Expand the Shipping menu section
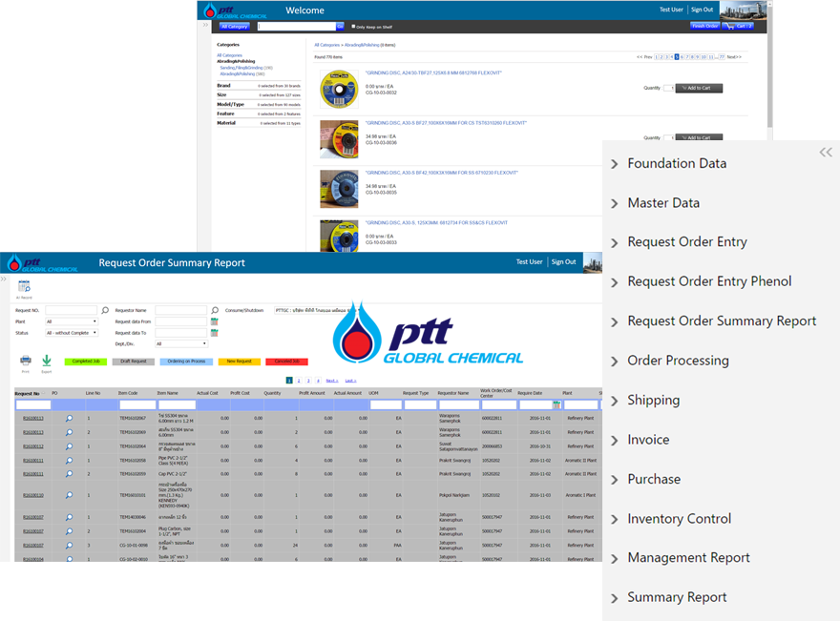Image resolution: width=840 pixels, height=621 pixels. tap(615, 401)
